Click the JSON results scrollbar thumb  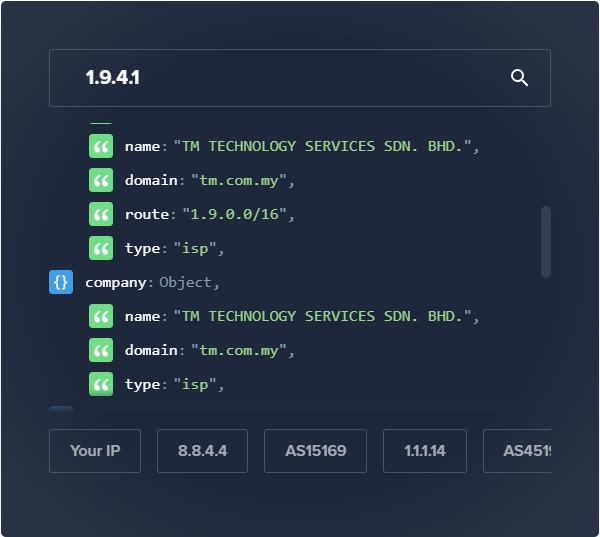tap(546, 242)
